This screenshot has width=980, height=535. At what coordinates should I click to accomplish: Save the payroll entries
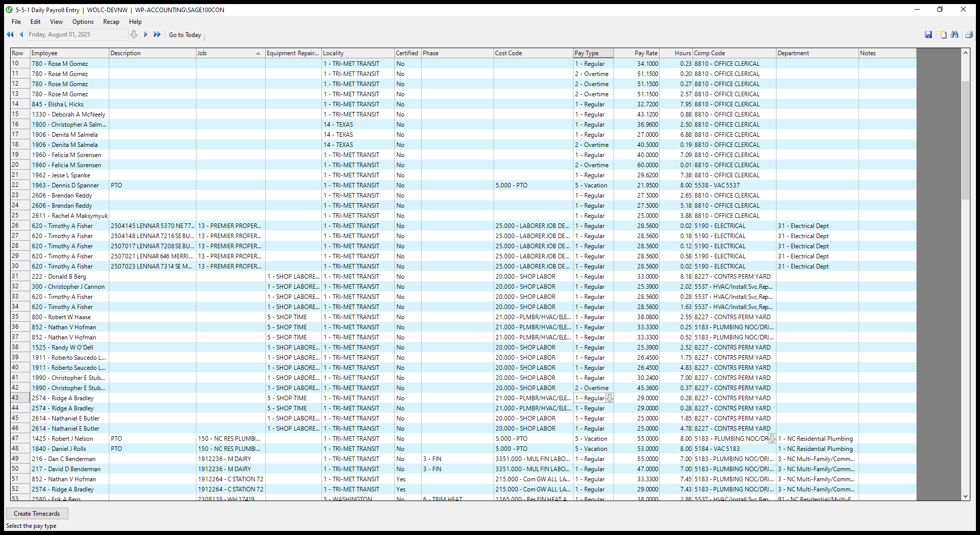pos(929,34)
